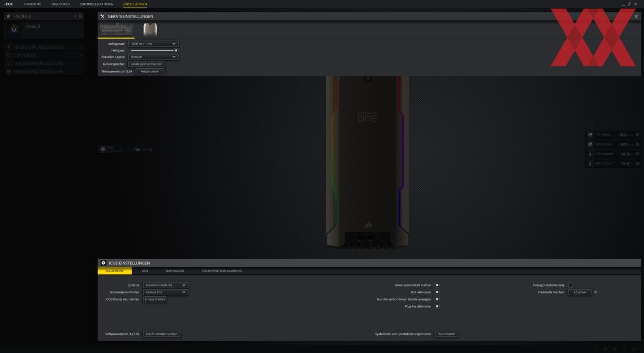The image size is (644, 353).
Task: Click the CPU Coolant thermometer icon
Action: [x=590, y=154]
